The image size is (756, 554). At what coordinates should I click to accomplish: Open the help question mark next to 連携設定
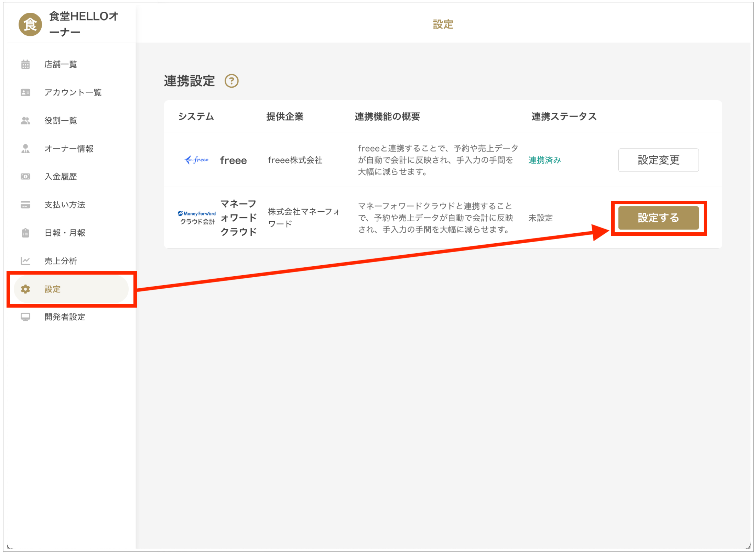(231, 81)
